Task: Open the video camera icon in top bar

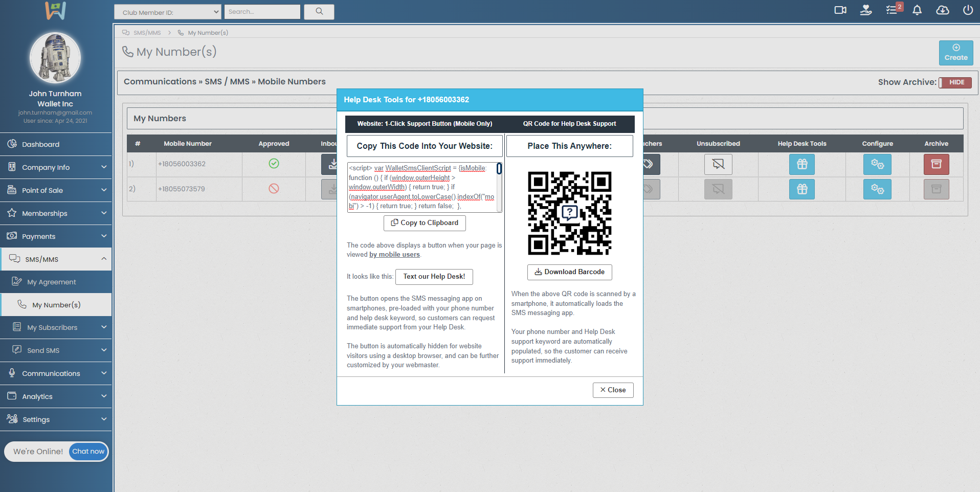Action: tap(840, 10)
